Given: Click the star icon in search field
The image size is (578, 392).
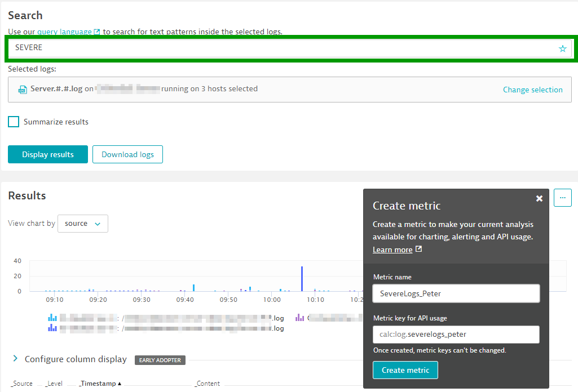Looking at the screenshot, I should tap(562, 48).
